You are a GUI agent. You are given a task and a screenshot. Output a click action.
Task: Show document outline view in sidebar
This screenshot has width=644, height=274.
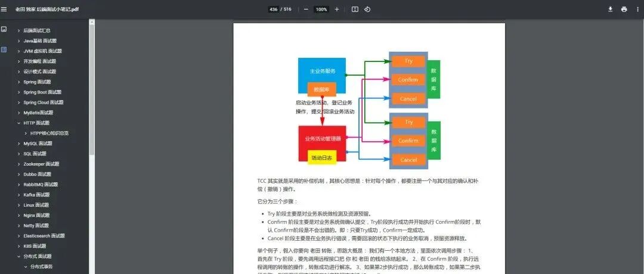point(4,49)
